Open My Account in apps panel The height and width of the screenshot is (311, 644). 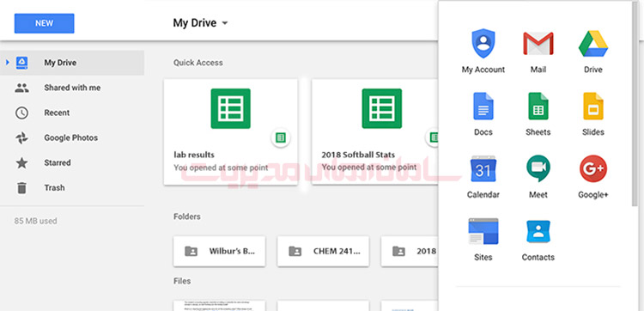click(x=483, y=51)
